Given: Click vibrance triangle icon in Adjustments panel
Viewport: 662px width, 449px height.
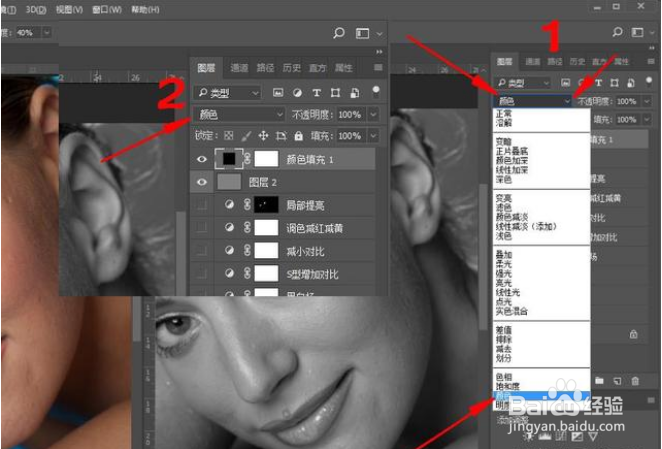Looking at the screenshot, I should pos(593,436).
